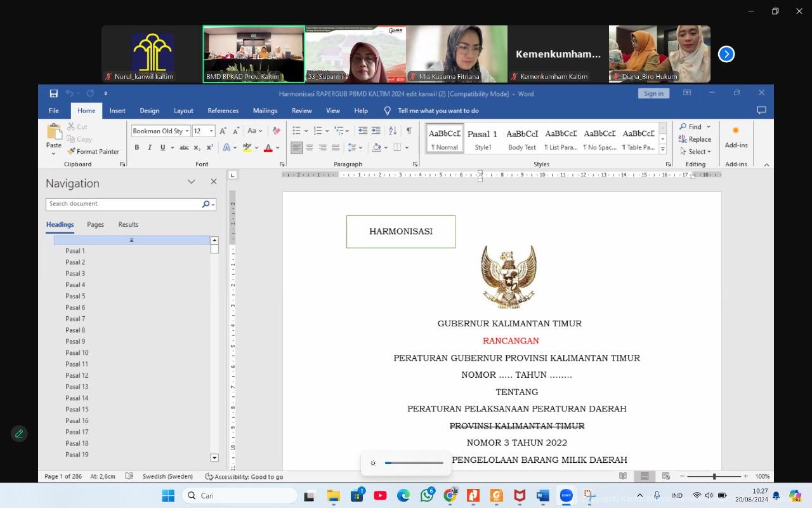The width and height of the screenshot is (812, 508).
Task: Toggle Bold formatting
Action: pos(137,147)
